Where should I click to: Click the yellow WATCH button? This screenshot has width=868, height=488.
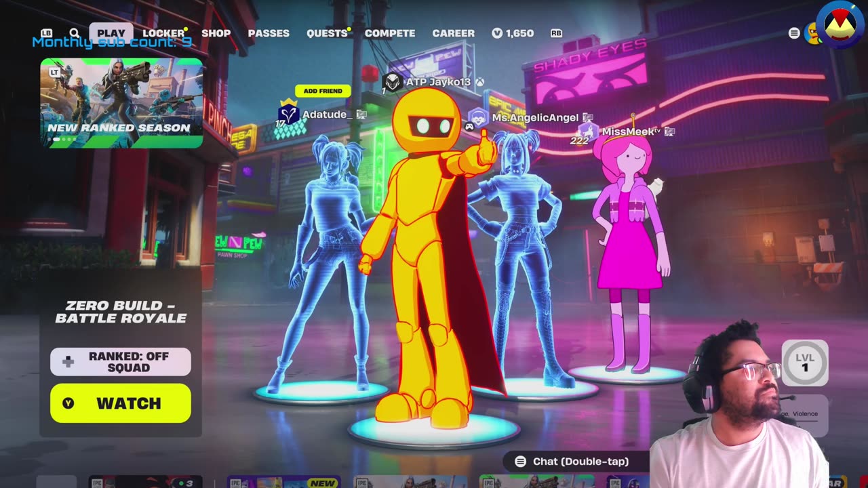(121, 403)
